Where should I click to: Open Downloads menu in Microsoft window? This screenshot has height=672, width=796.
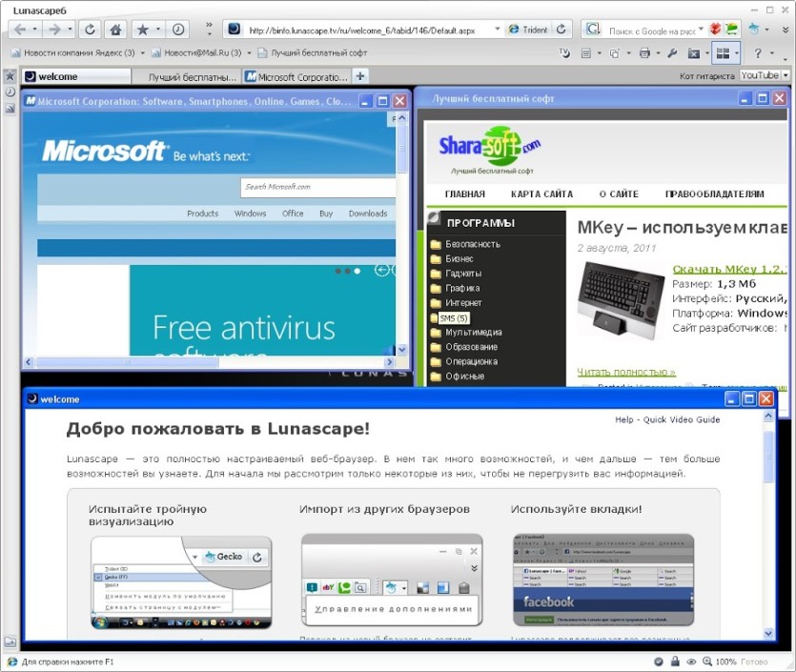point(368,214)
